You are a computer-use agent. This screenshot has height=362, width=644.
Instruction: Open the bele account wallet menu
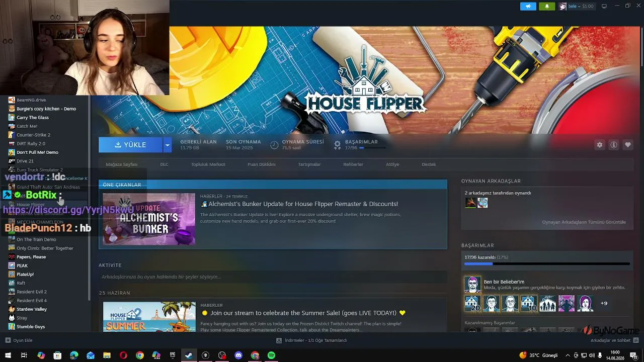pyautogui.click(x=577, y=6)
